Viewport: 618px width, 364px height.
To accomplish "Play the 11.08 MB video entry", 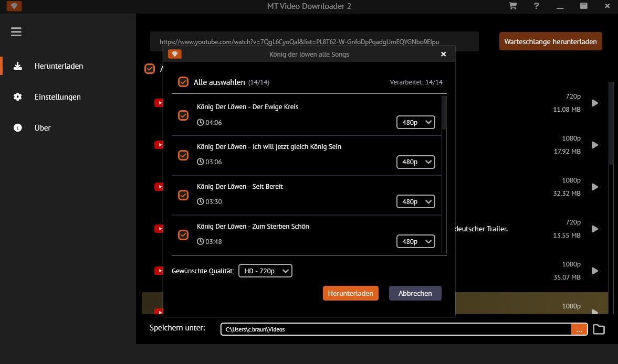I will click(595, 103).
